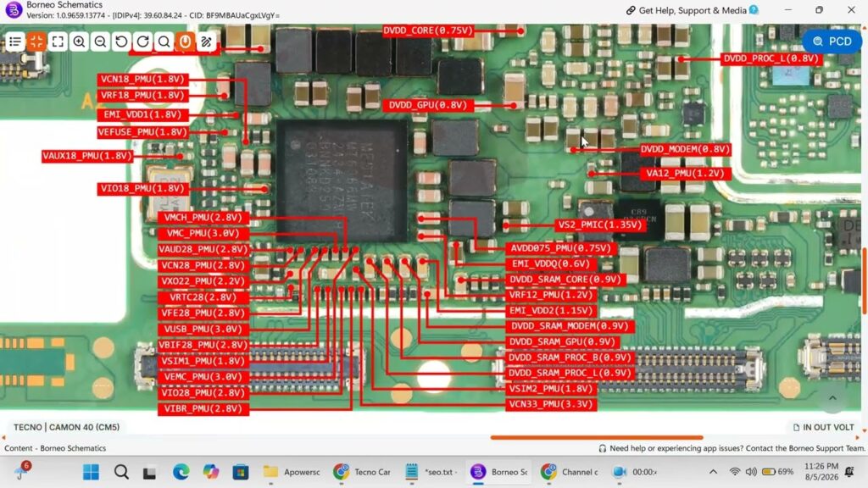Image resolution: width=868 pixels, height=488 pixels.
Task: Click the VXO22_PMU(2.2V) label
Action: 203,281
